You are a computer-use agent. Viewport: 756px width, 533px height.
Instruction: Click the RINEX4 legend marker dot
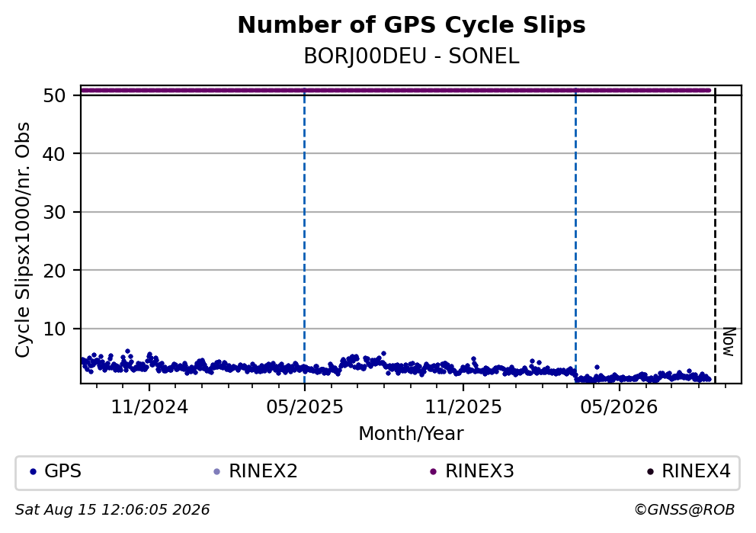650,472
